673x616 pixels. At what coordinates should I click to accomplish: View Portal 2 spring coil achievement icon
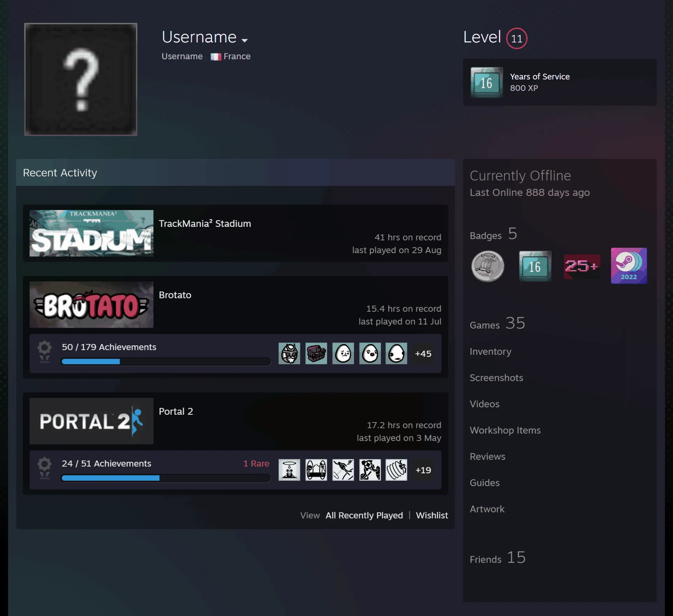click(396, 470)
